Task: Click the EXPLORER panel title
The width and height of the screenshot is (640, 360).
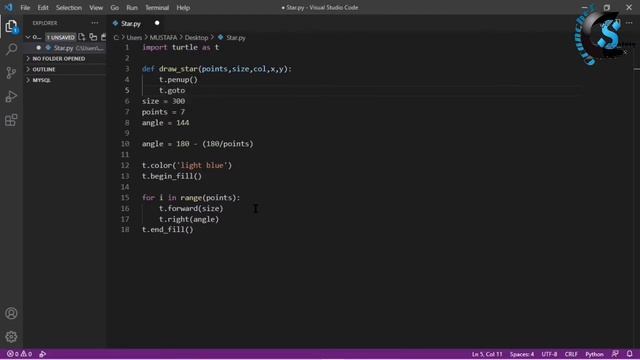Action: pos(45,23)
